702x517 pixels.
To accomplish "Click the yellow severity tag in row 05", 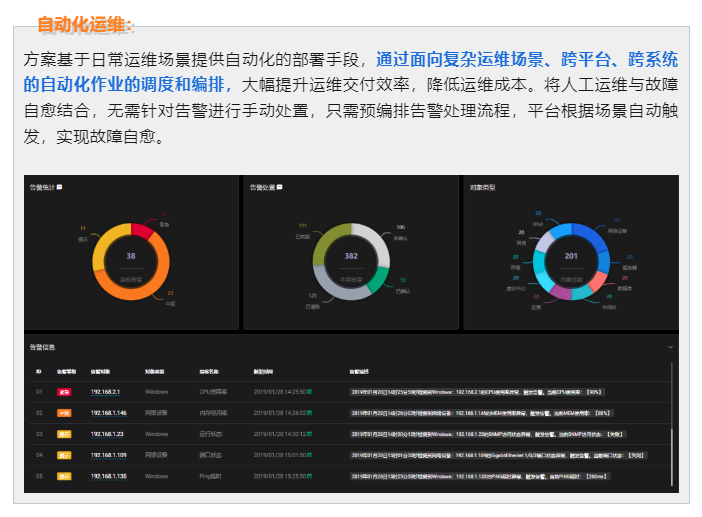I will tap(64, 476).
